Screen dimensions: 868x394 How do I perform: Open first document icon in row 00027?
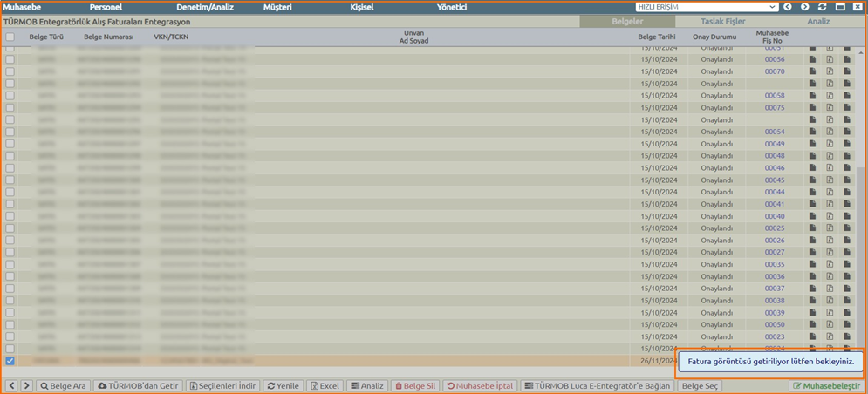813,252
